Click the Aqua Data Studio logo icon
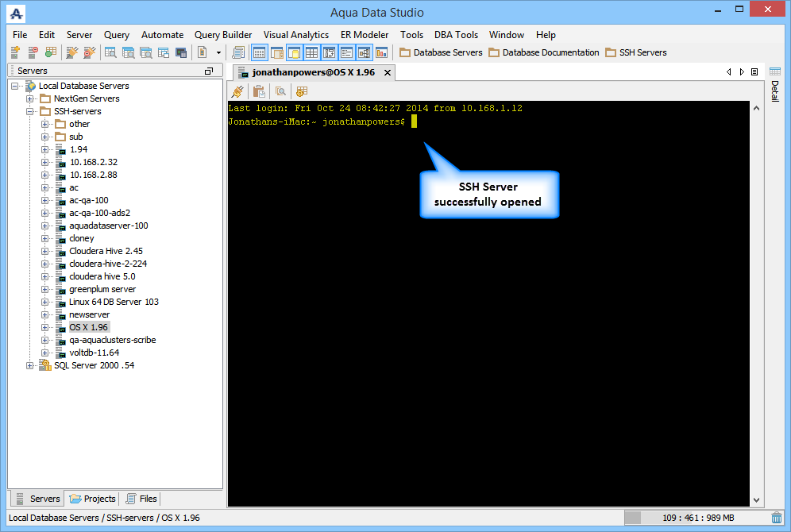 coord(16,13)
